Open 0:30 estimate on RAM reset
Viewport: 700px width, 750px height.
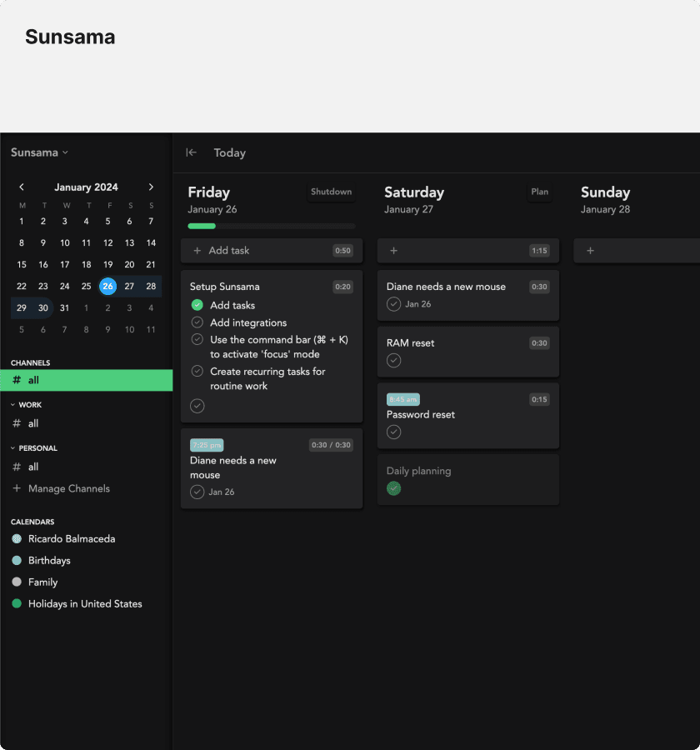(539, 343)
